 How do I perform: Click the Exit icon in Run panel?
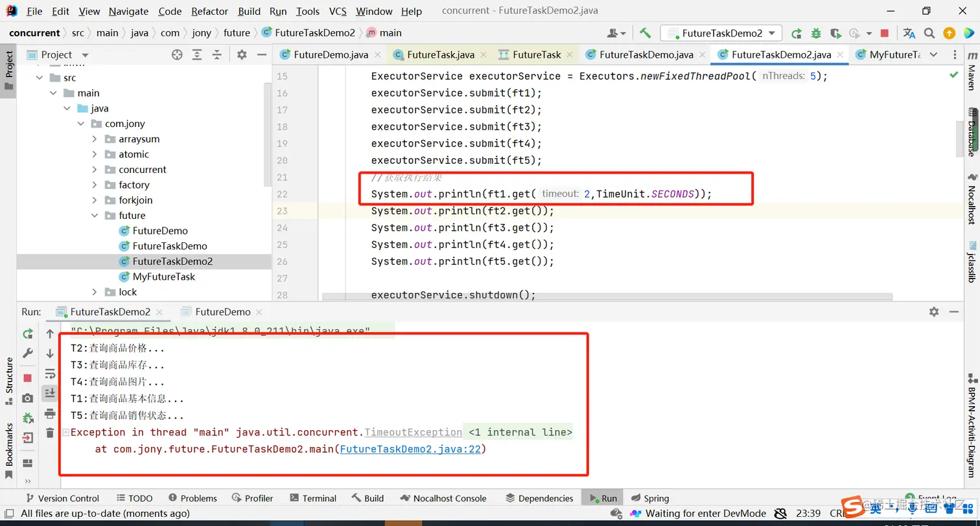28,438
